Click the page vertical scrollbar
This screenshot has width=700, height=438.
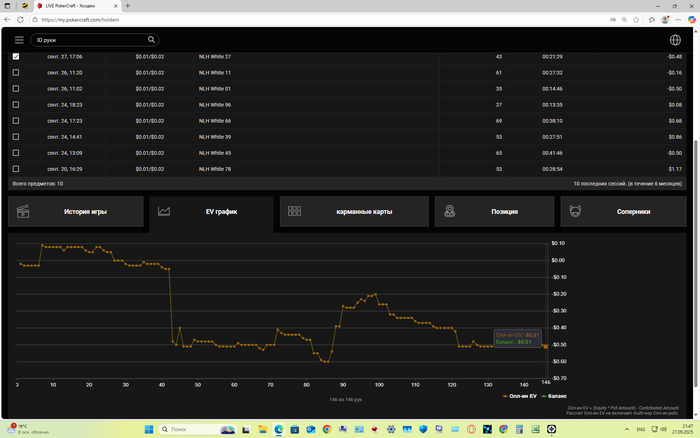695,263
